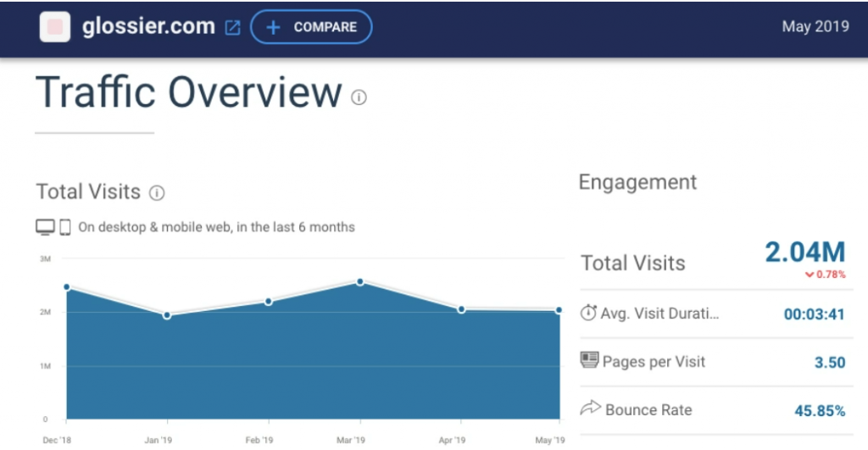Image resolution: width=868 pixels, height=450 pixels.
Task: Click the Dec '18 axis label
Action: click(57, 440)
